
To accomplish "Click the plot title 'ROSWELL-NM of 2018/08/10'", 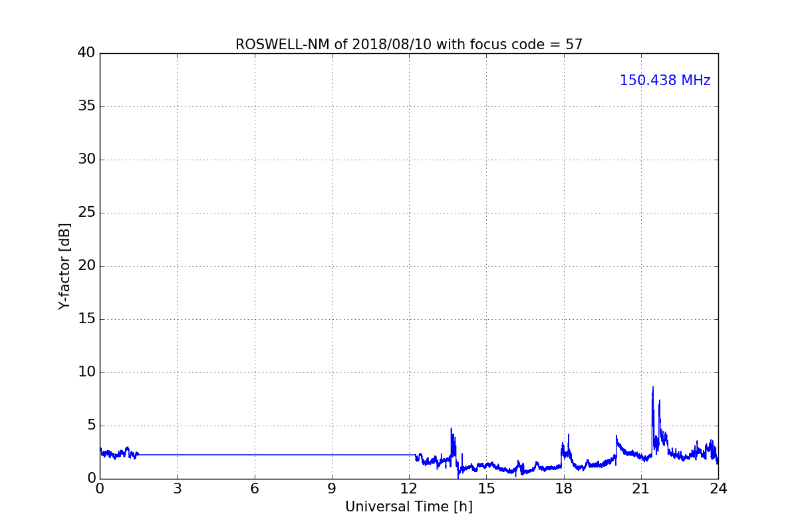I will pyautogui.click(x=409, y=45).
